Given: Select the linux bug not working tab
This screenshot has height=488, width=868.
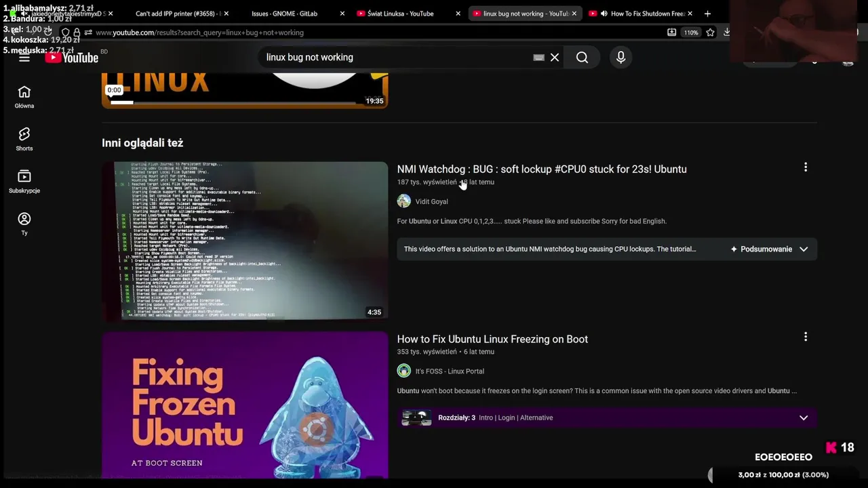Looking at the screenshot, I should pos(524,14).
